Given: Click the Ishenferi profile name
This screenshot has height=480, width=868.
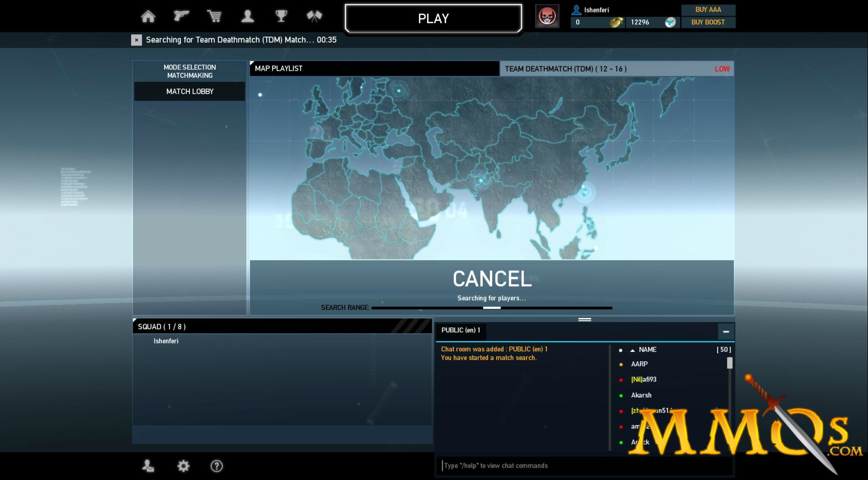Looking at the screenshot, I should click(x=596, y=10).
